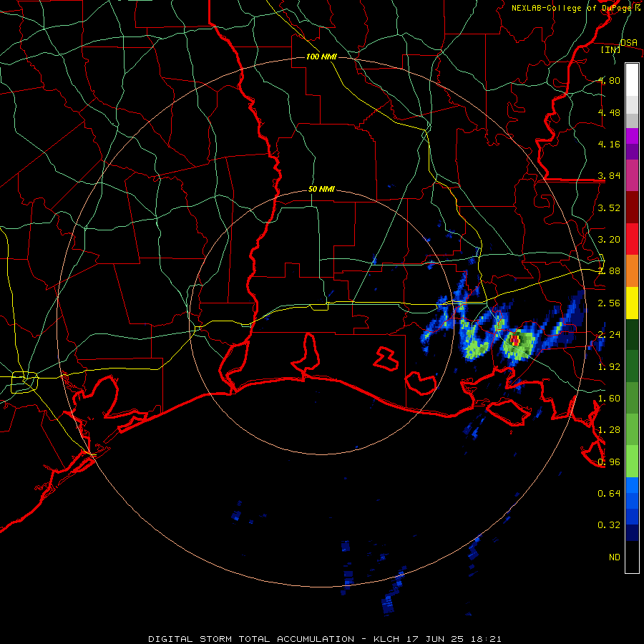Click the 0.32 legend value
Image resolution: width=644 pixels, height=644 pixels.
tap(609, 525)
